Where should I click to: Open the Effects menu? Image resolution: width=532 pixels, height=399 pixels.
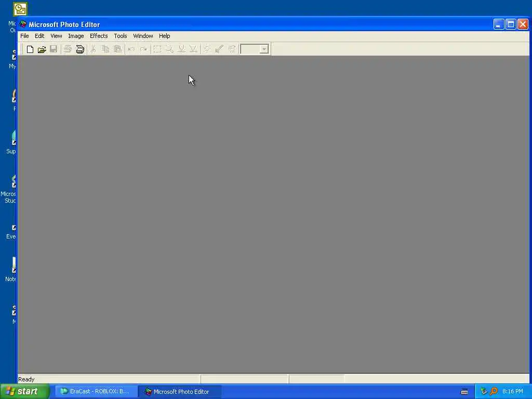99,36
